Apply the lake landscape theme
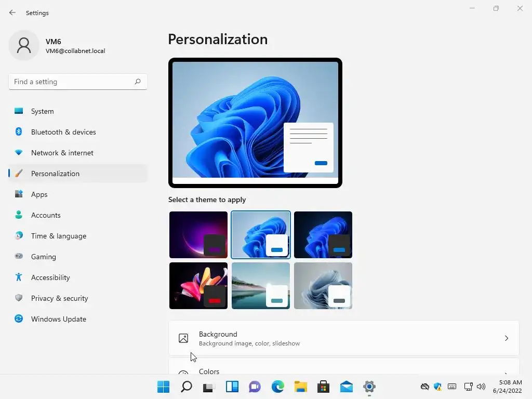The height and width of the screenshot is (399, 532). (x=261, y=286)
